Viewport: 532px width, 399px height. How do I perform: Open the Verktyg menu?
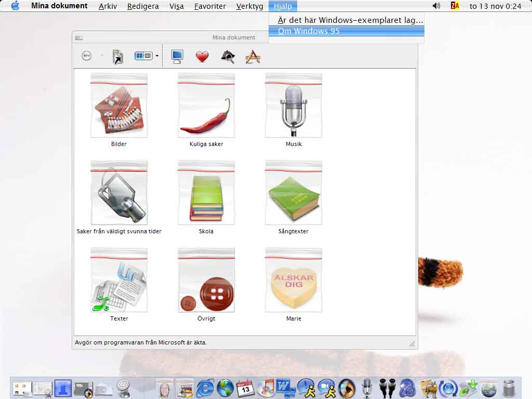pos(250,6)
